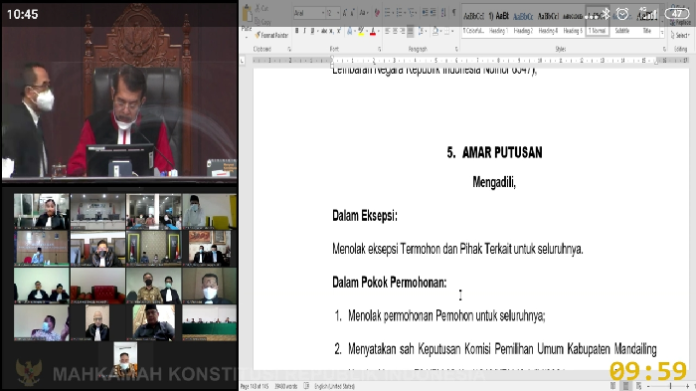Click the phone alarm clock status icon
This screenshot has height=391, width=696.
coord(622,14)
